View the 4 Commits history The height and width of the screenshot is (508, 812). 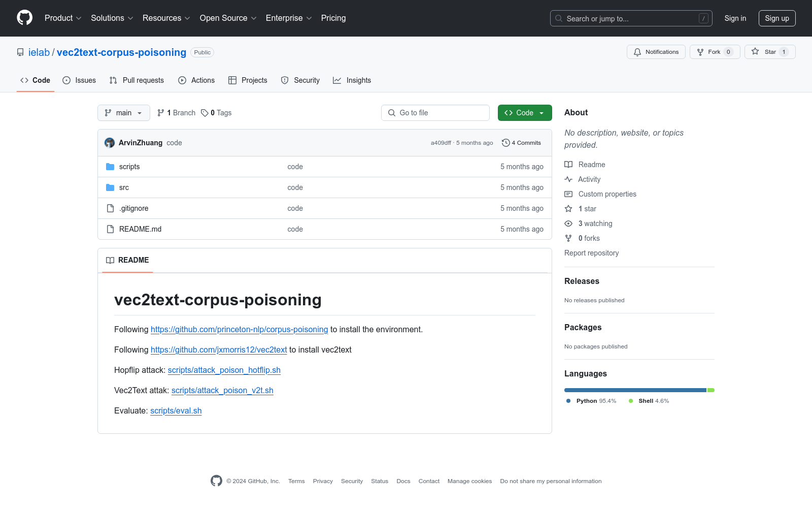click(x=521, y=143)
